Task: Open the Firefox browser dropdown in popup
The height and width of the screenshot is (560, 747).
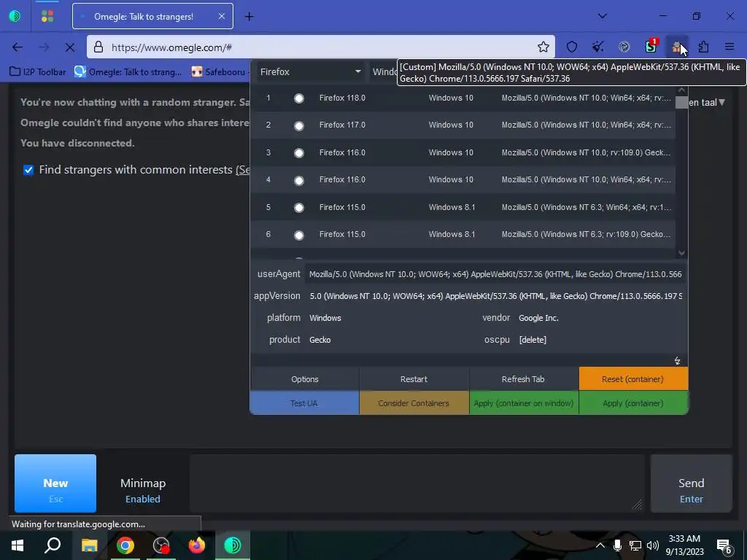Action: pyautogui.click(x=310, y=72)
